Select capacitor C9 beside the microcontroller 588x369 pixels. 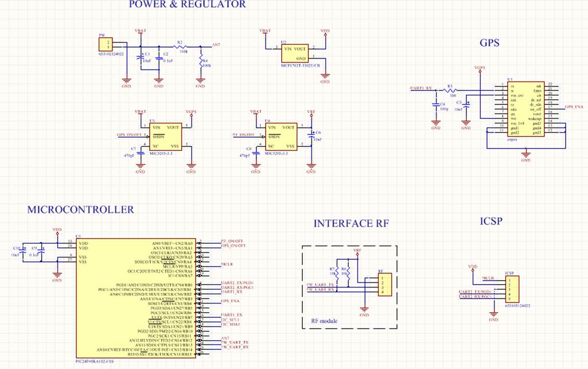(x=42, y=251)
